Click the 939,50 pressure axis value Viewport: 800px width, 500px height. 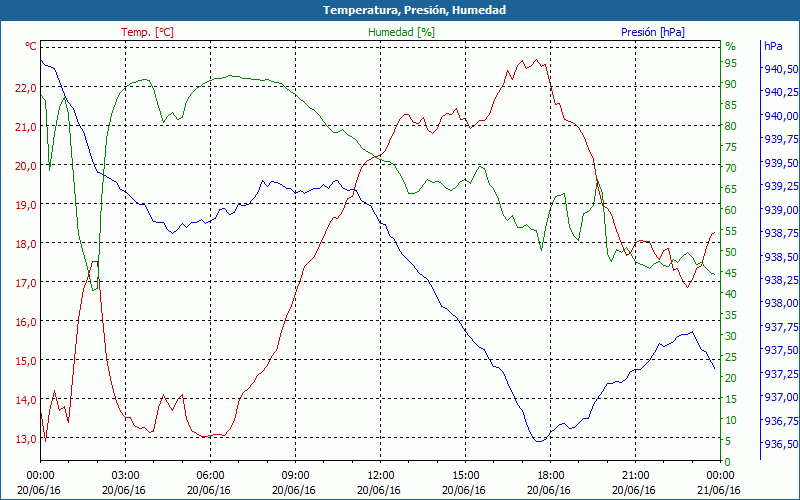pos(782,163)
